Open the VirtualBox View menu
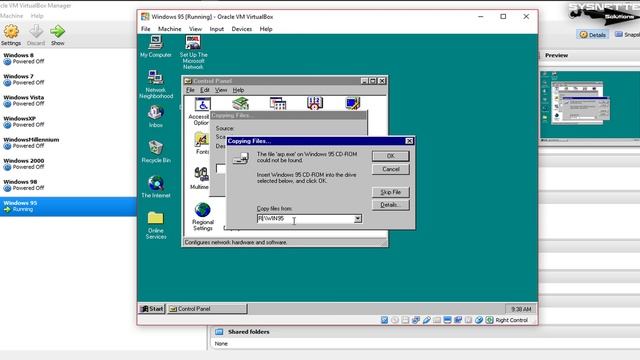This screenshot has width=640, height=360. coord(195,29)
